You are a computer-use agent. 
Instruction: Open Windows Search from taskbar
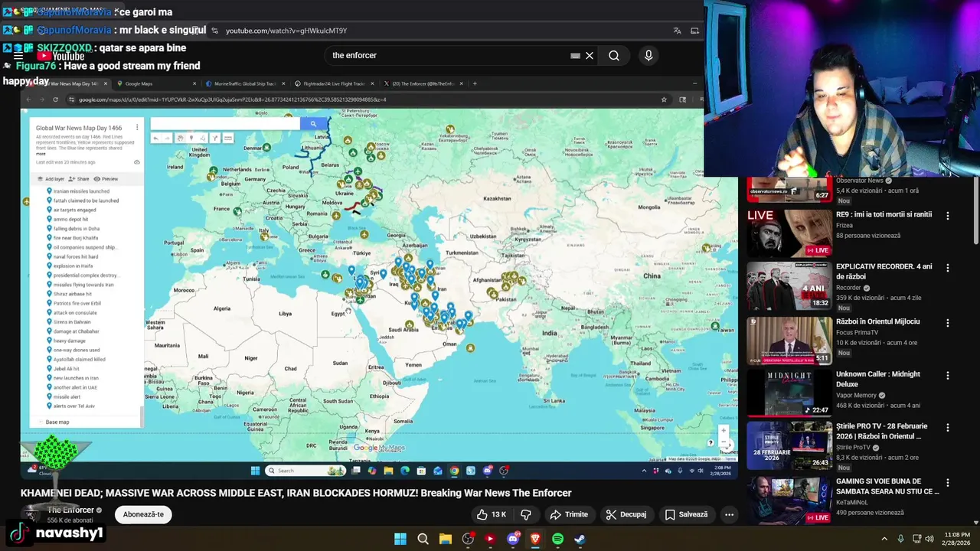coord(423,539)
